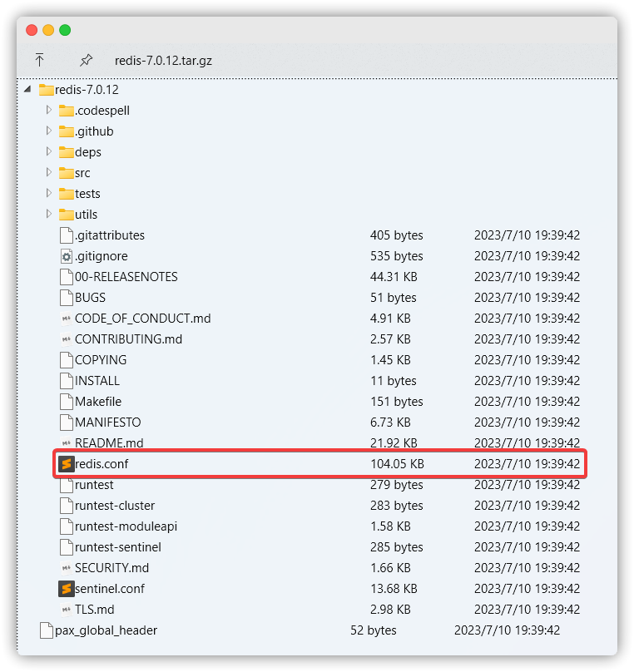Select the src folder name
The image size is (634, 672).
click(82, 173)
